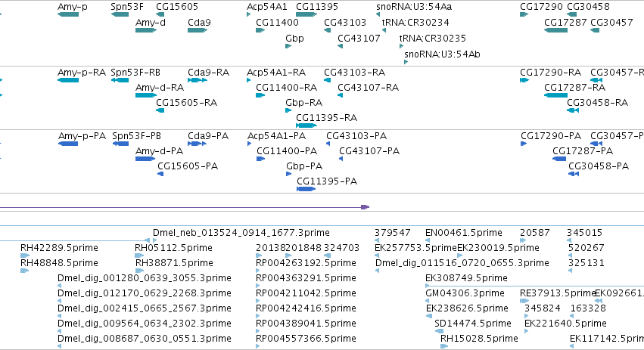This screenshot has height=350, width=644.
Task: Select the Dmel_dig_011516_0720_0655.3prime label
Action: (462, 263)
